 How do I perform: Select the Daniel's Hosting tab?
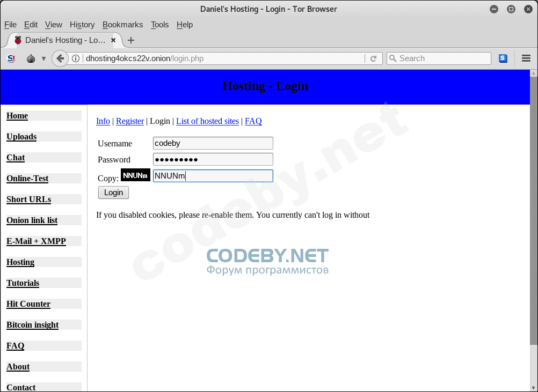64,40
